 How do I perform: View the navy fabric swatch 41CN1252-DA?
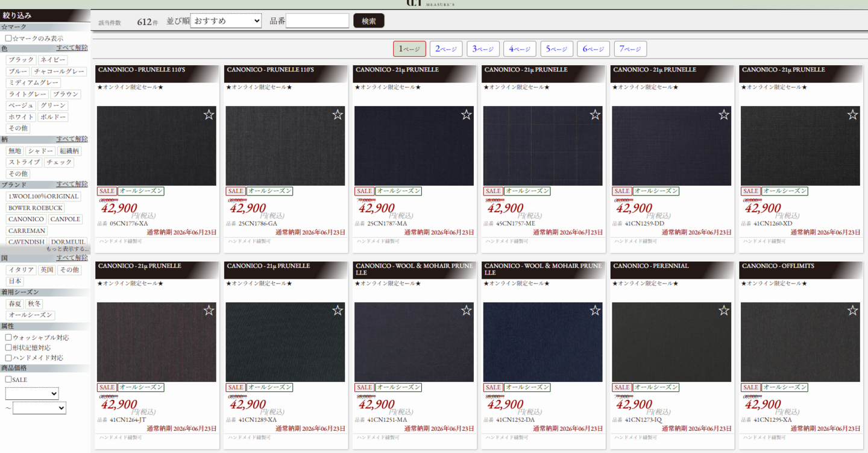[543, 342]
